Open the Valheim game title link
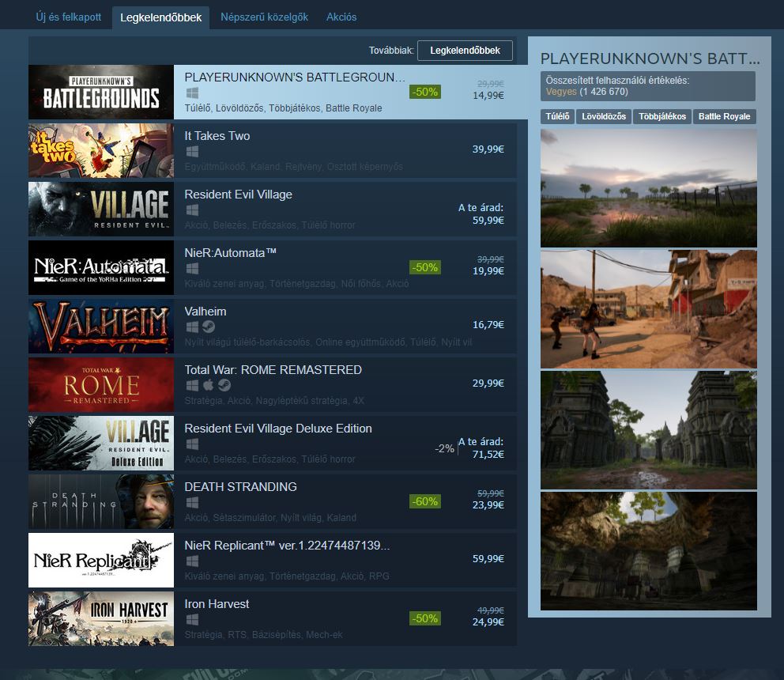Image resolution: width=784 pixels, height=680 pixels. (x=205, y=312)
